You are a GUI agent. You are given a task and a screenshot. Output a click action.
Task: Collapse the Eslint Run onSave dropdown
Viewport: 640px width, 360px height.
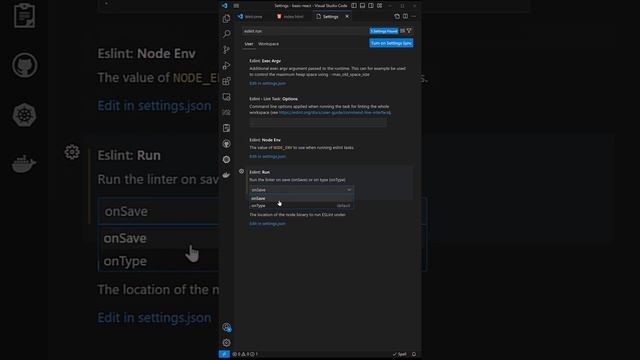click(x=301, y=190)
